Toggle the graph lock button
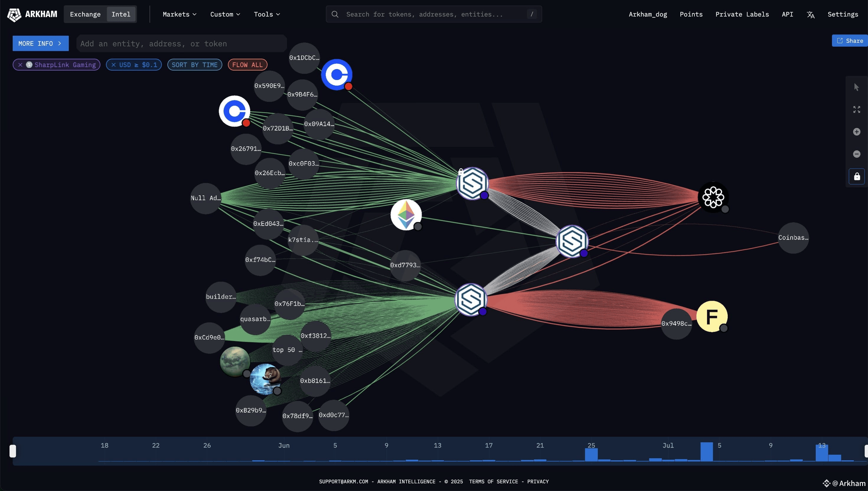Image resolution: width=868 pixels, height=491 pixels. click(856, 176)
